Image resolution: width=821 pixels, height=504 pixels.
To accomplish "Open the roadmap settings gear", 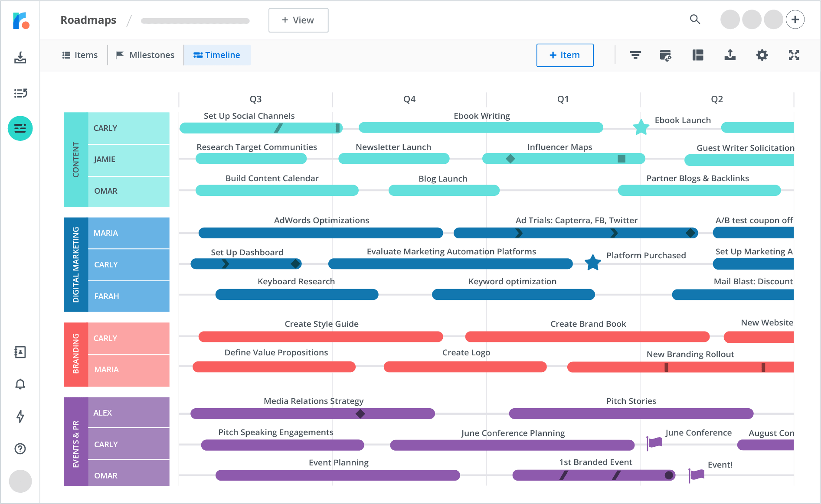I will [762, 55].
